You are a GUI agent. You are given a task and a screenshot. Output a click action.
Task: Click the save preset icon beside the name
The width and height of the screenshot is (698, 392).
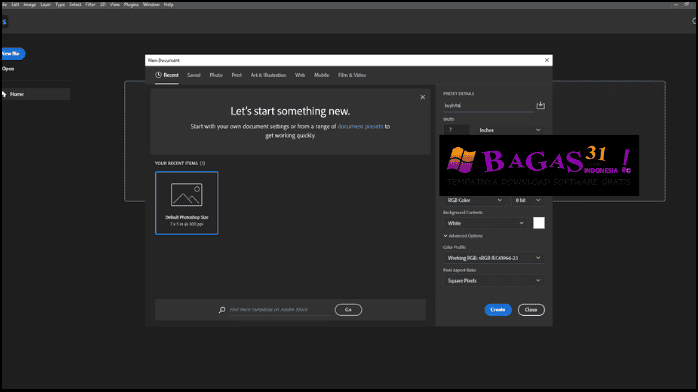[540, 105]
